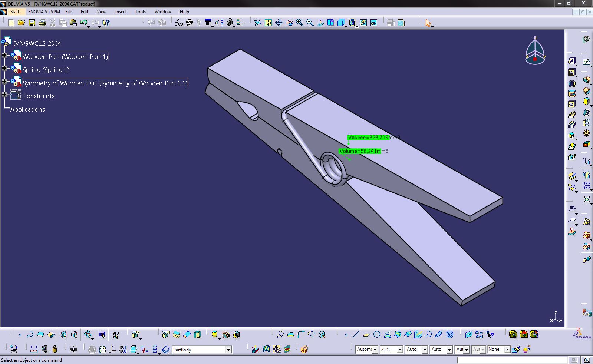Click the Paste clipboard icon

point(73,23)
